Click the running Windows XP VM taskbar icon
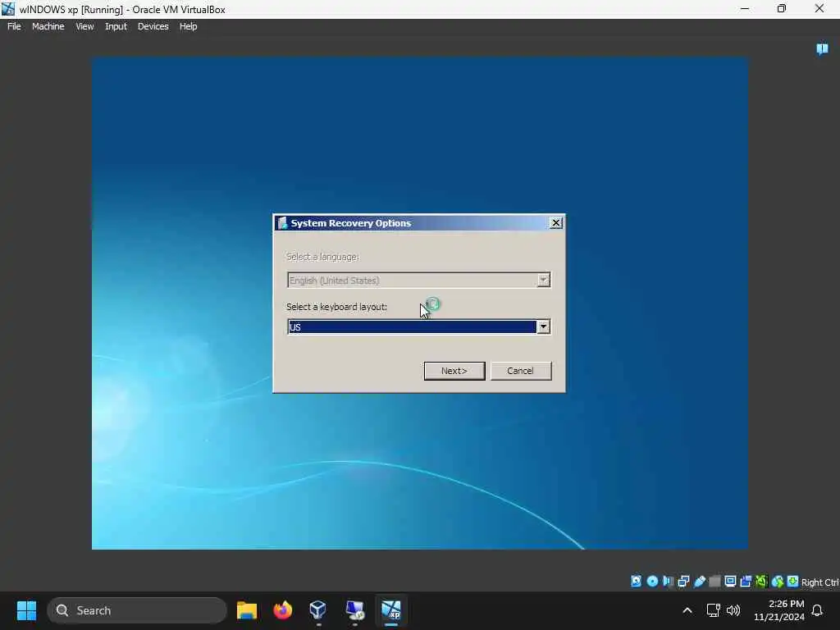 391,610
